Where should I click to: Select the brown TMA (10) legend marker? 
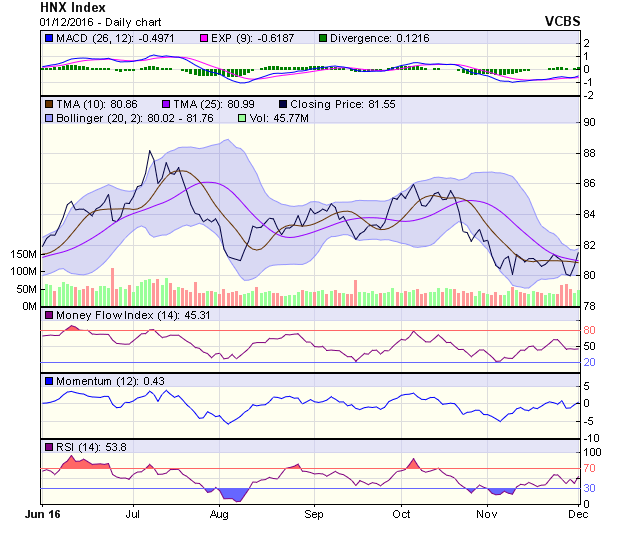point(48,103)
